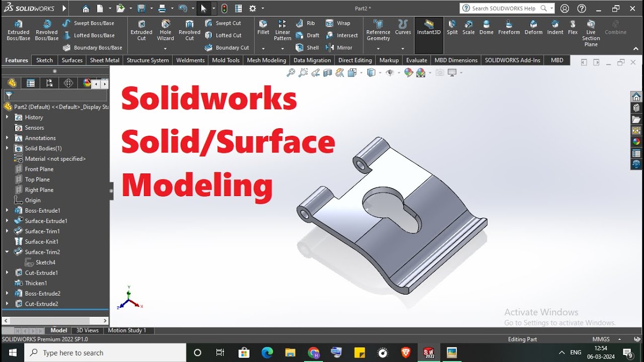Open the Direct Editing tab

(x=355, y=60)
